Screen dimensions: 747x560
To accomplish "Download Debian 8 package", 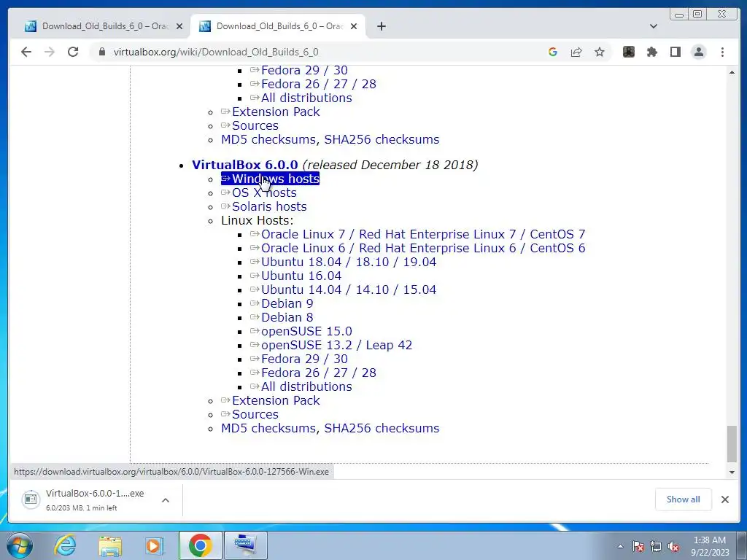I will (x=282, y=316).
